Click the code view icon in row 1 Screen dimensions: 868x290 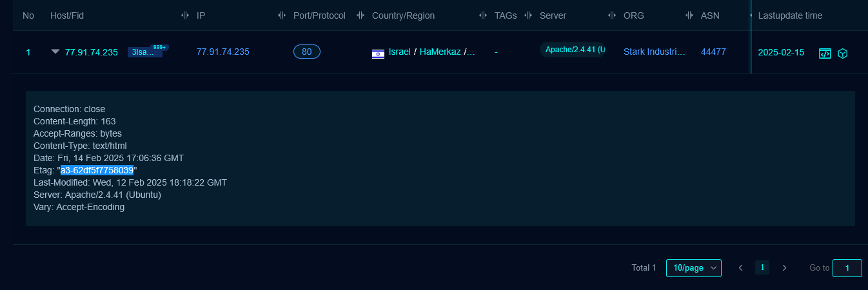(x=825, y=53)
